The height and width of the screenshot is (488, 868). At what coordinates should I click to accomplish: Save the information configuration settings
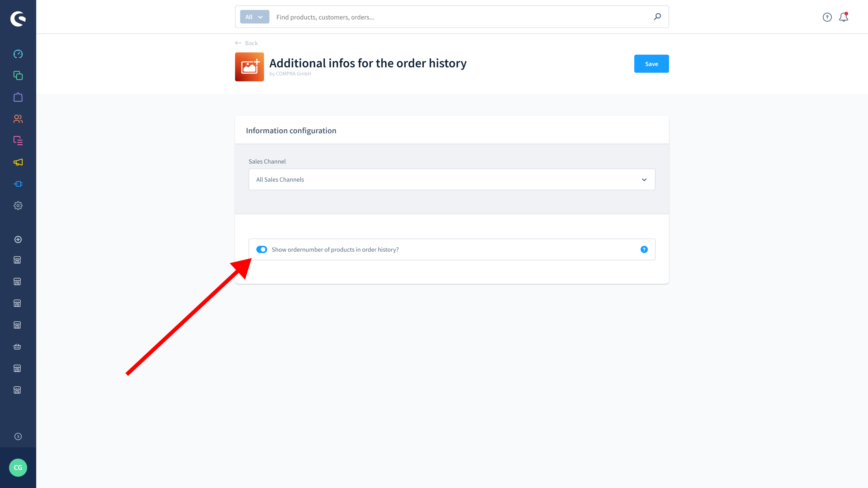[652, 64]
